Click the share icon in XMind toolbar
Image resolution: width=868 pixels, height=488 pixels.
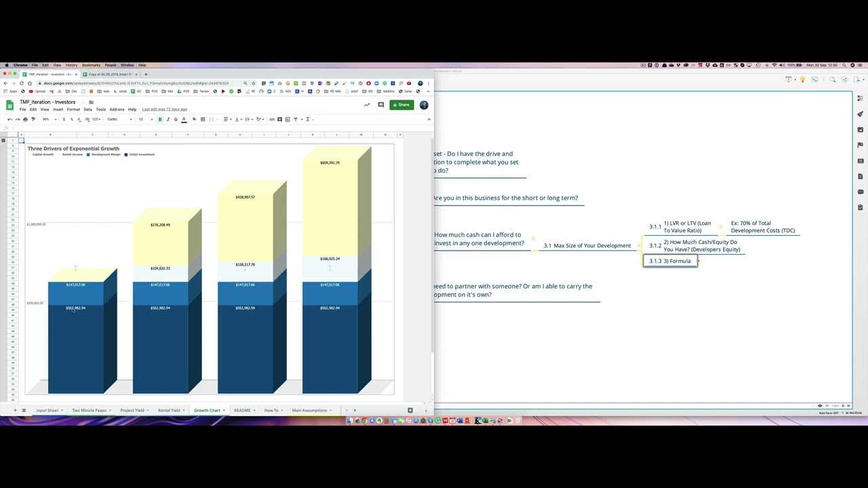[845, 79]
